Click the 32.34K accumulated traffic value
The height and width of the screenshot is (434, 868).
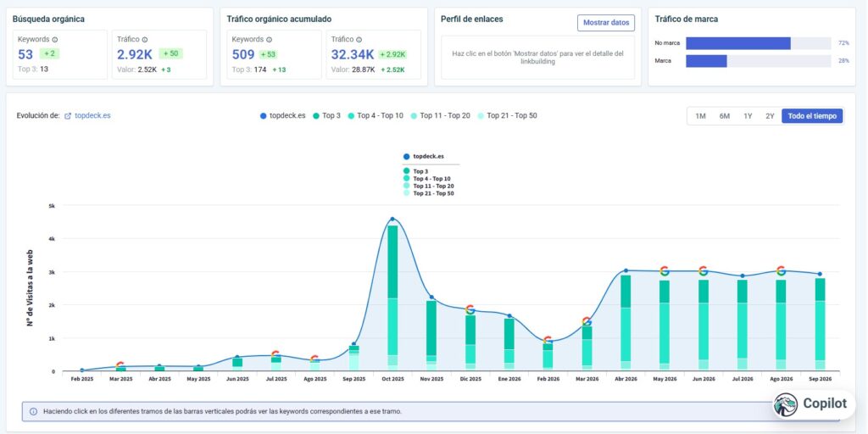click(x=353, y=54)
